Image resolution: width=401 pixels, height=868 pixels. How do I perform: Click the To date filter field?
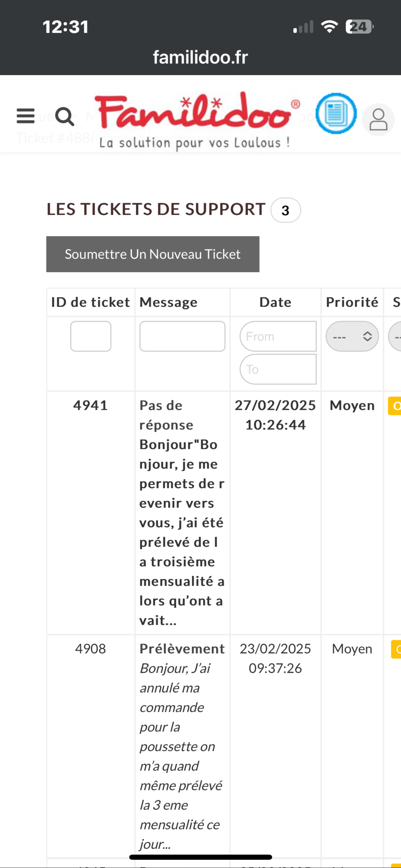278,369
